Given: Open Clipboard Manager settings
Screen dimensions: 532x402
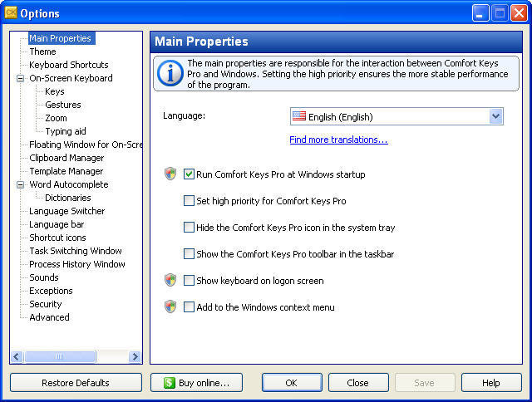Looking at the screenshot, I should 66,158.
